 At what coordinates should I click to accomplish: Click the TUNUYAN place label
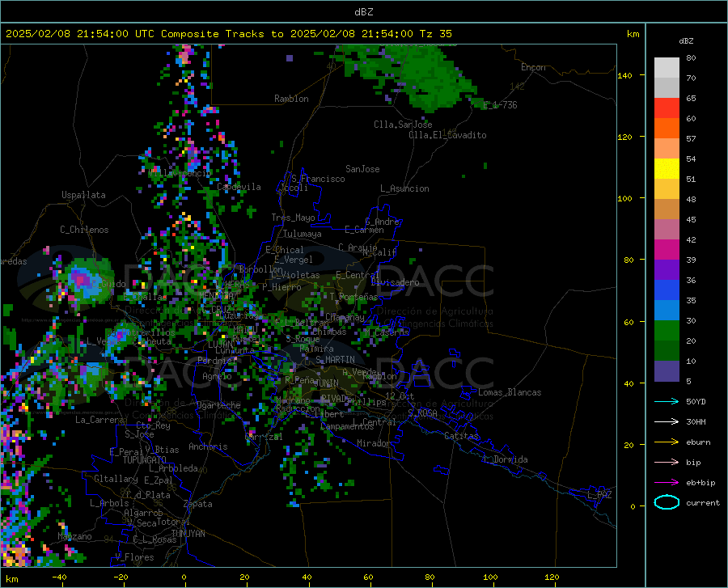(188, 534)
